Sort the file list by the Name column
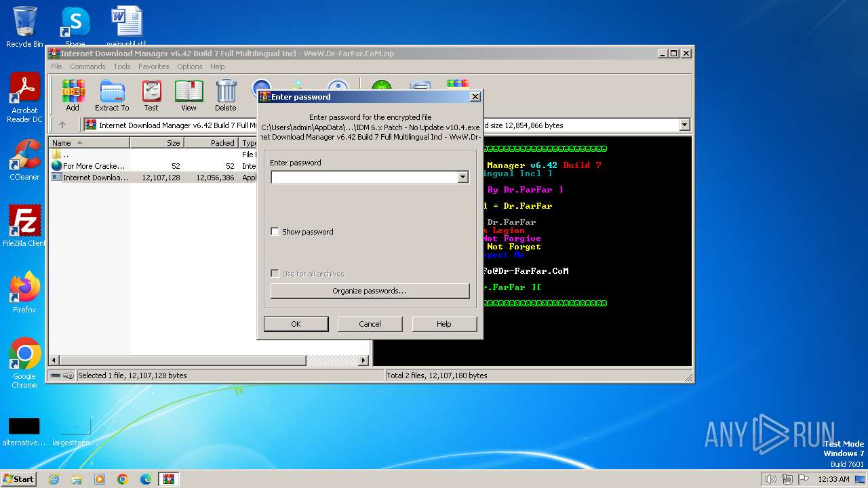 tap(90, 143)
